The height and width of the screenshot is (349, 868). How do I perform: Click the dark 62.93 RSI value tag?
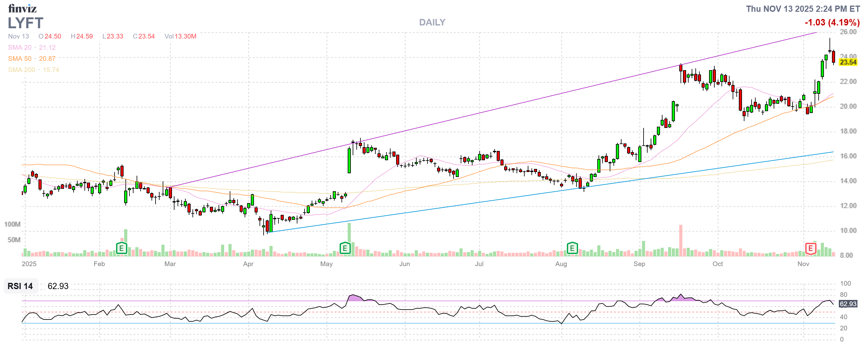coord(848,304)
